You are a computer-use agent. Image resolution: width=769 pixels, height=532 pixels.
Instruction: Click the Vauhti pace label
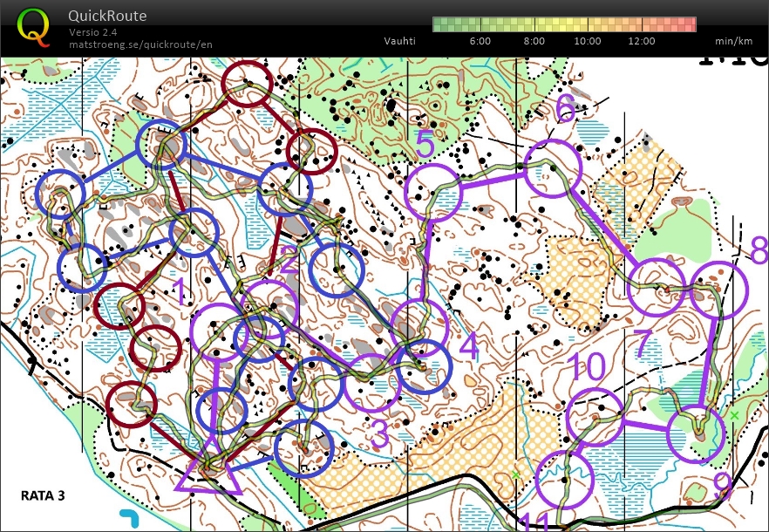[x=399, y=41]
